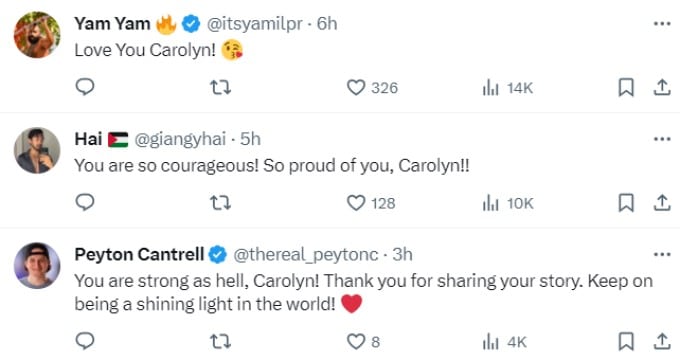
Task: Open the @itsyamilpr profile handle
Action: point(255,24)
